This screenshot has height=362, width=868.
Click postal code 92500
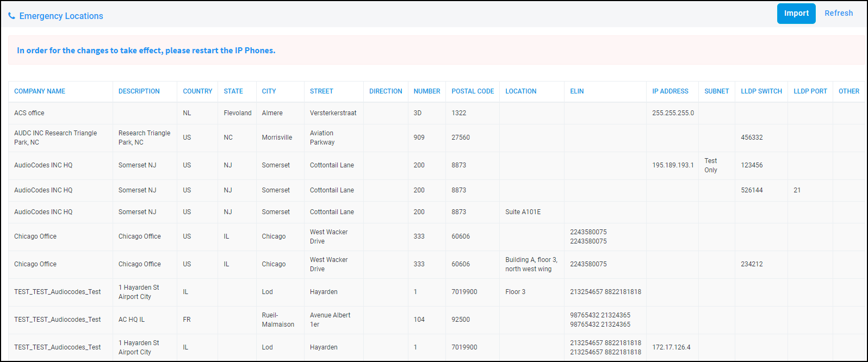pyautogui.click(x=461, y=320)
